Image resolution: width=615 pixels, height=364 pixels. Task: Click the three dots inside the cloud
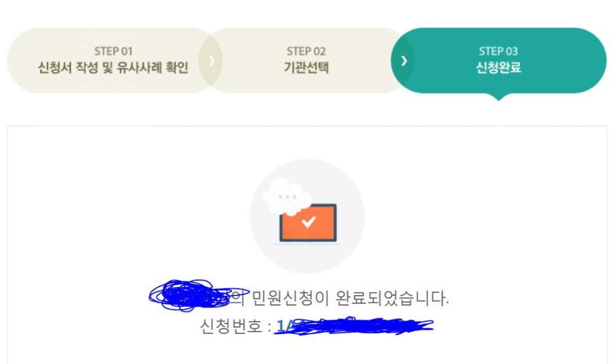click(x=287, y=197)
